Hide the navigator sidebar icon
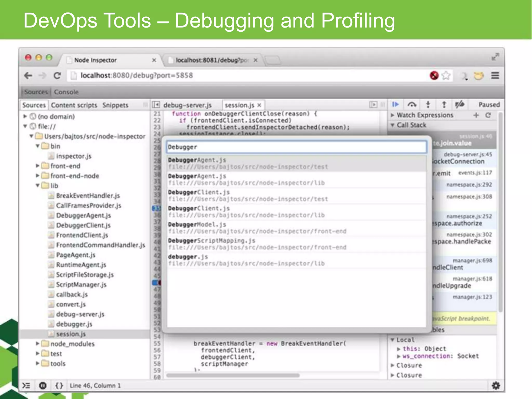 [156, 105]
